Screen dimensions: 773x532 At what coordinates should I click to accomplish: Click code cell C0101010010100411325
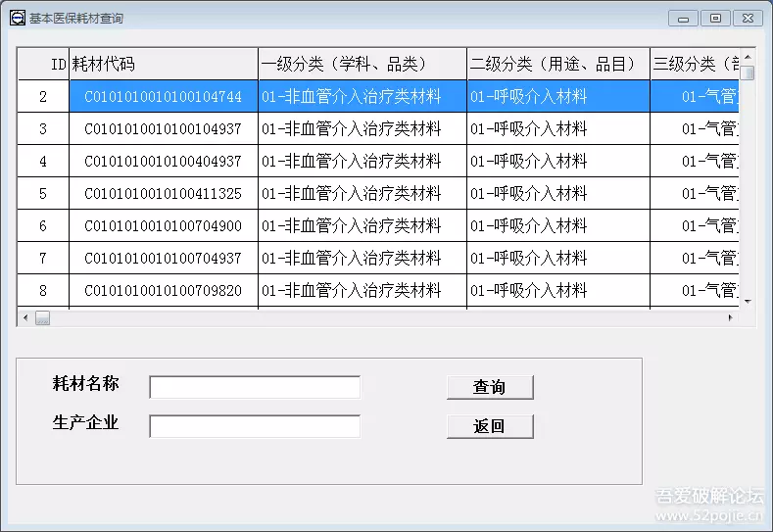pos(163,194)
